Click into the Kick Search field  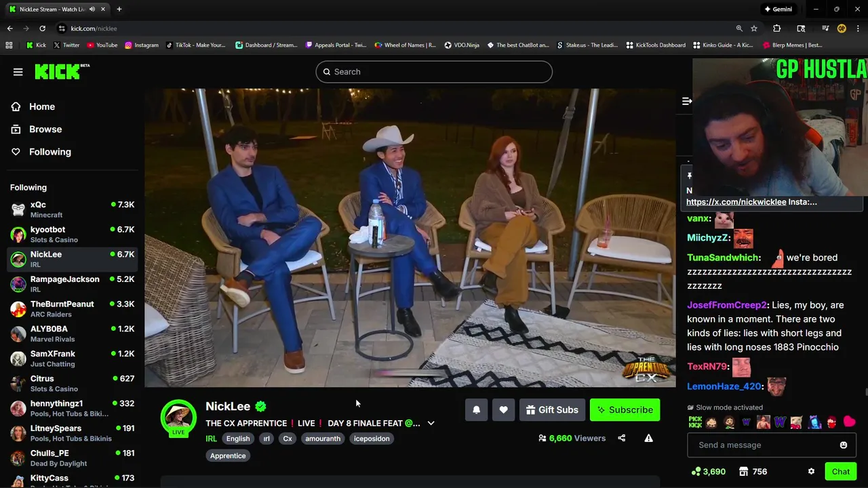click(x=434, y=72)
